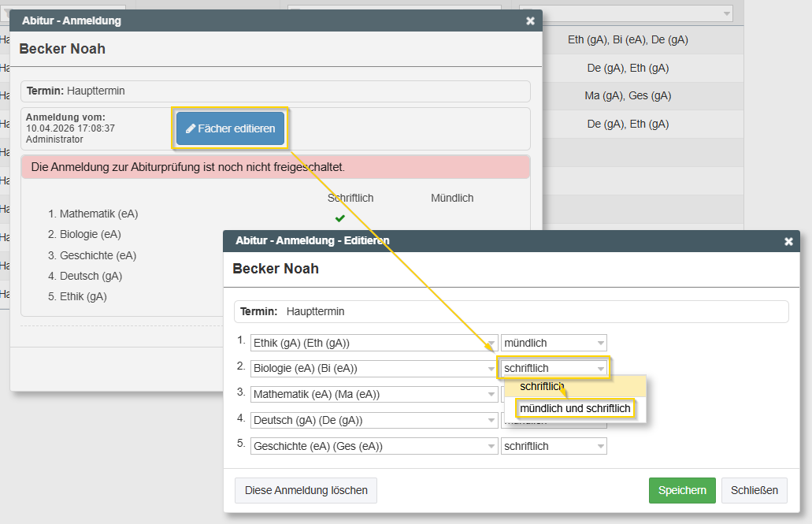Open the Geschichte (eA) subject dropdown
This screenshot has width=812, height=524.
tap(373, 446)
